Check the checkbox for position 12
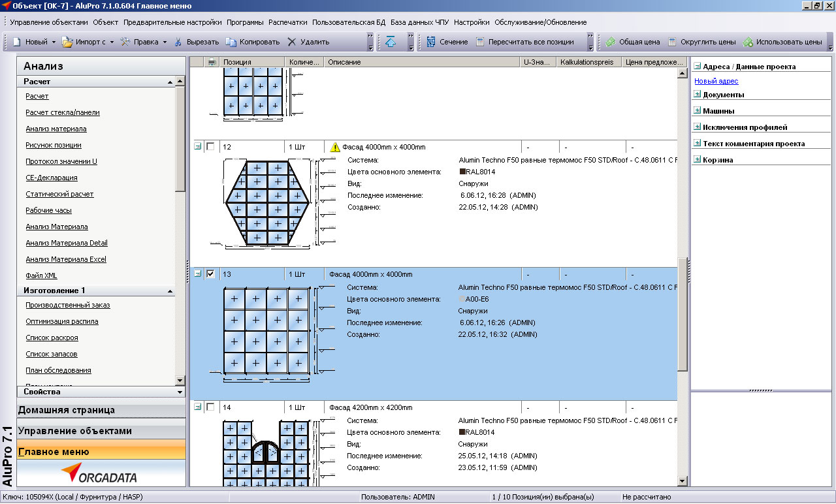The height and width of the screenshot is (504, 836). click(x=210, y=147)
